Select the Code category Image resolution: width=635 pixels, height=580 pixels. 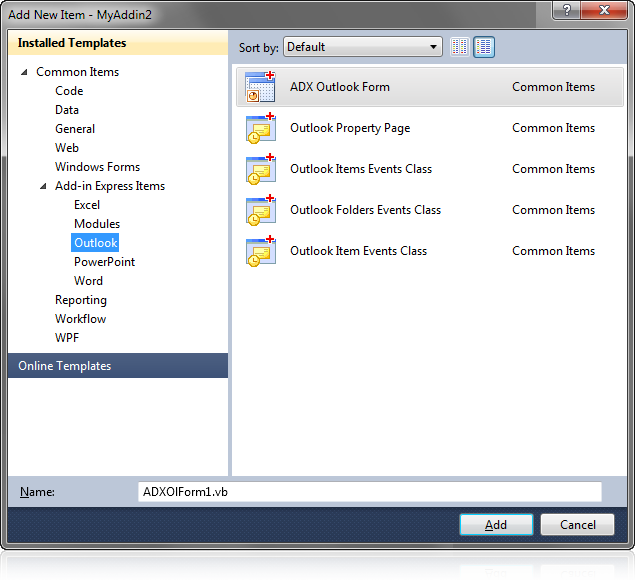pos(69,91)
